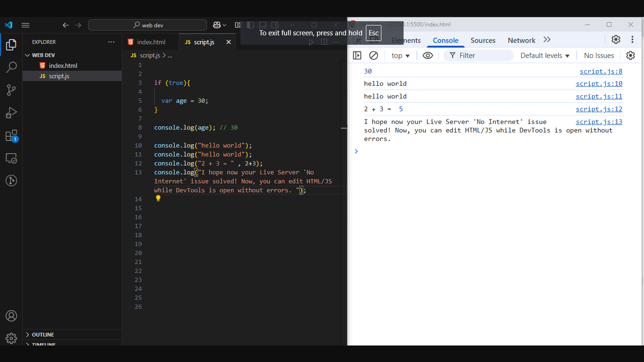This screenshot has height=362, width=644.
Task: Click the '30' console output line
Action: [368, 71]
